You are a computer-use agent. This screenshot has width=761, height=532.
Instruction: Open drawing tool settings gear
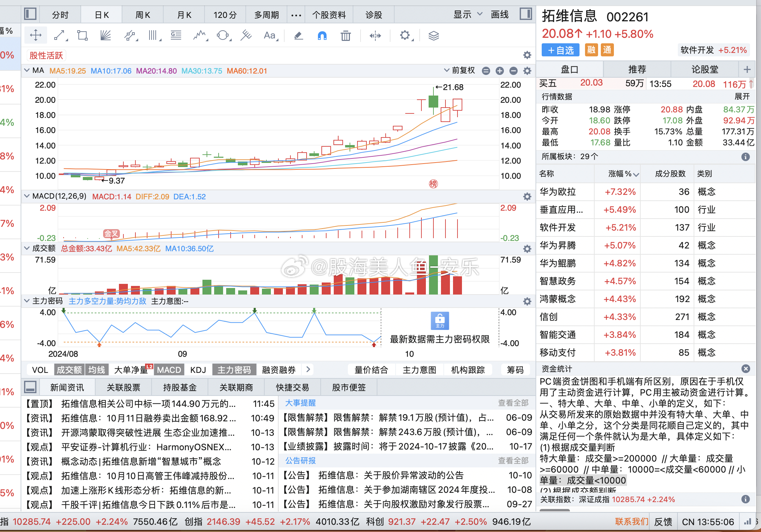[x=405, y=35]
